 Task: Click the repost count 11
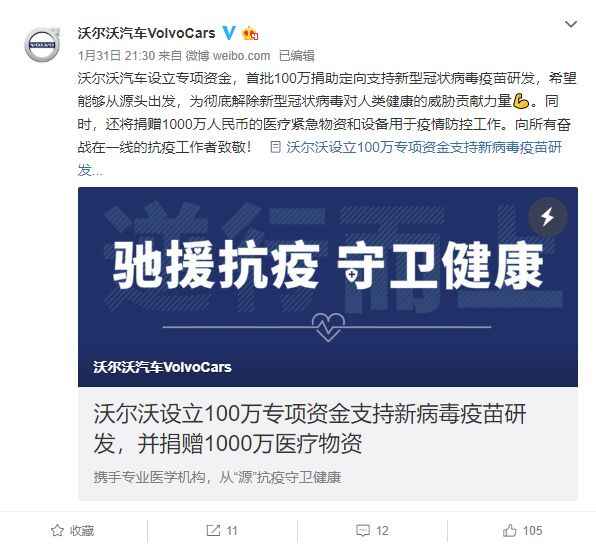(x=232, y=530)
